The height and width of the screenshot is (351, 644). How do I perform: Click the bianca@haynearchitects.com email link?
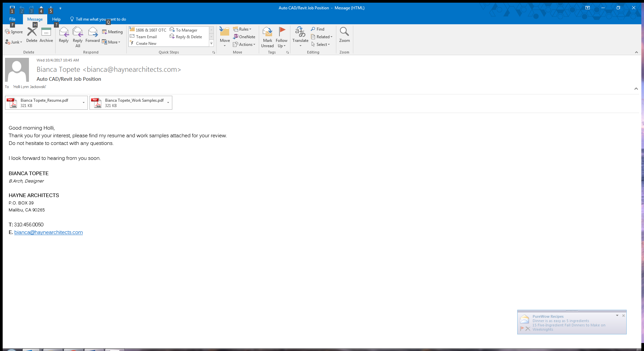click(x=49, y=232)
